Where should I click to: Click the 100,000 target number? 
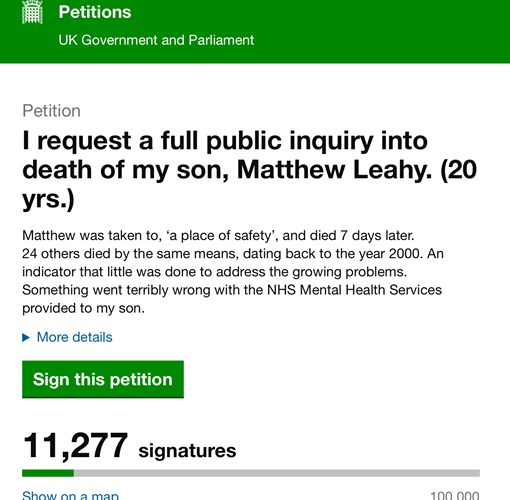click(455, 495)
